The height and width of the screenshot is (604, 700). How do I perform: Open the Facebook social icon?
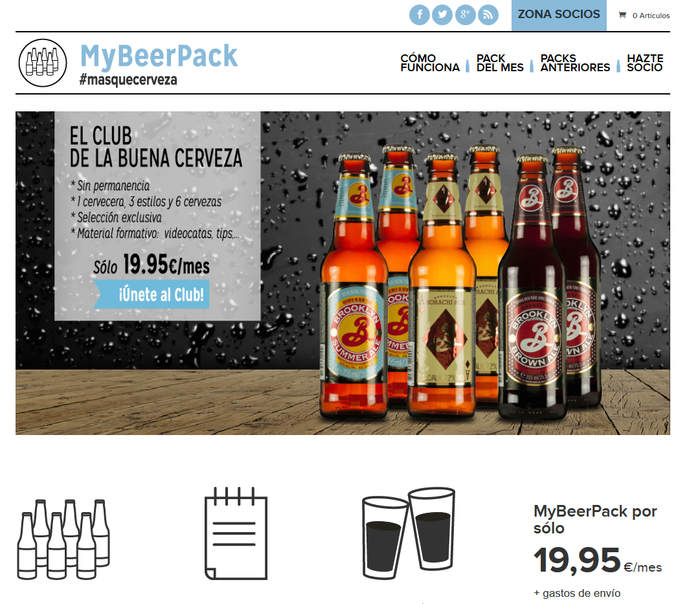(419, 15)
